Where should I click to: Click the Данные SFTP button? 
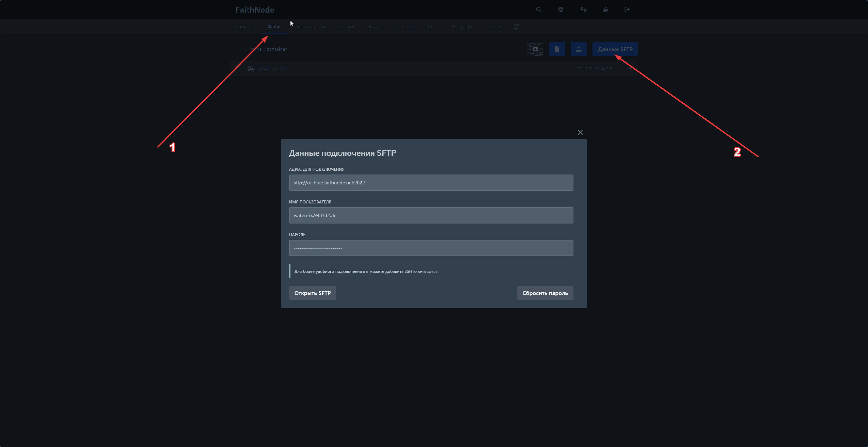pyautogui.click(x=615, y=49)
